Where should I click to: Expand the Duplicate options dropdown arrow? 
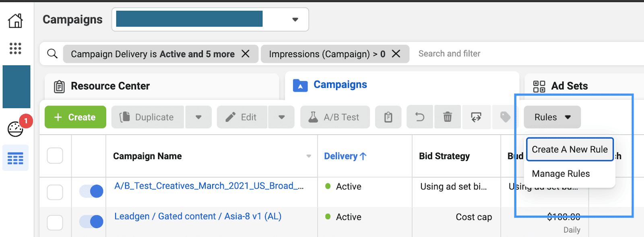click(x=198, y=117)
